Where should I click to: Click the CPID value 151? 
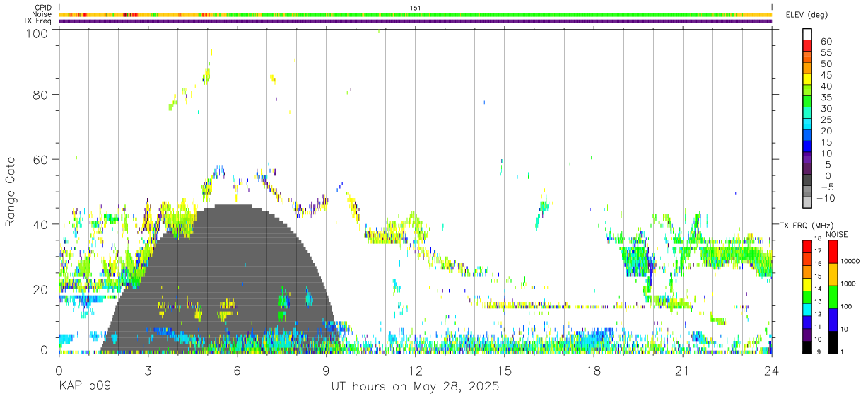tap(416, 8)
